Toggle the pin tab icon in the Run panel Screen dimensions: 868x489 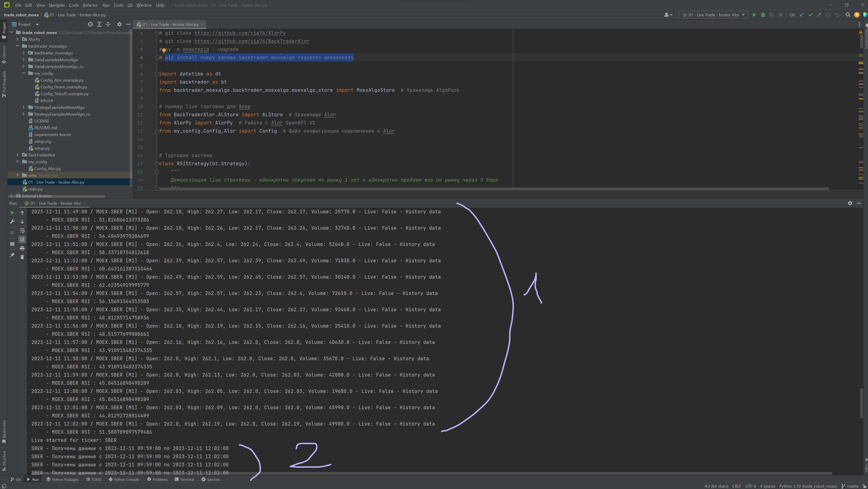[12, 255]
